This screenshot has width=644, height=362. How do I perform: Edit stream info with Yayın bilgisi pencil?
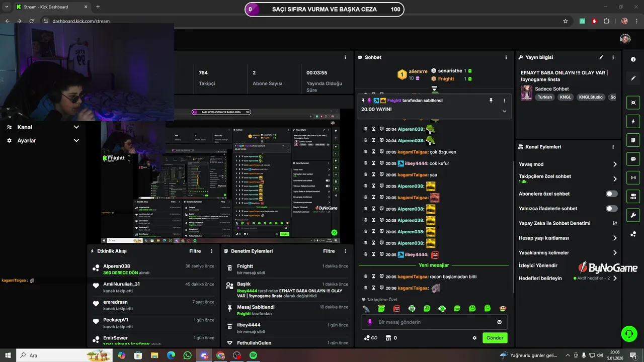(601, 57)
